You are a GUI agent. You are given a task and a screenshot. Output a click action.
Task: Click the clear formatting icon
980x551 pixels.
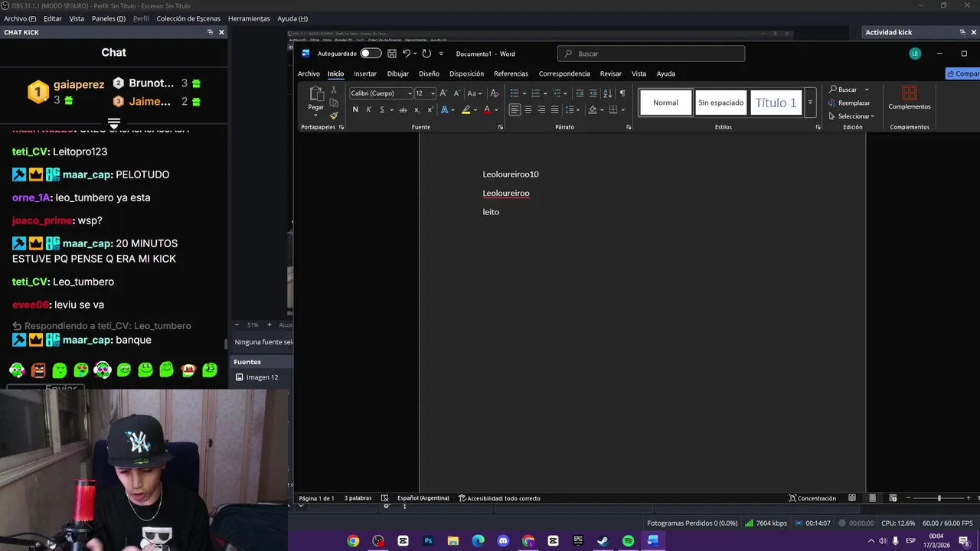494,93
